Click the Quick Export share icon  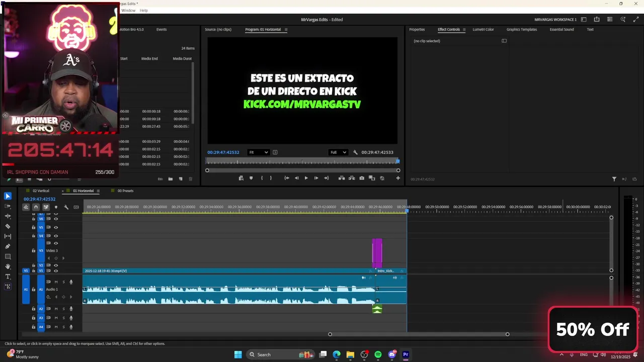pos(597,20)
